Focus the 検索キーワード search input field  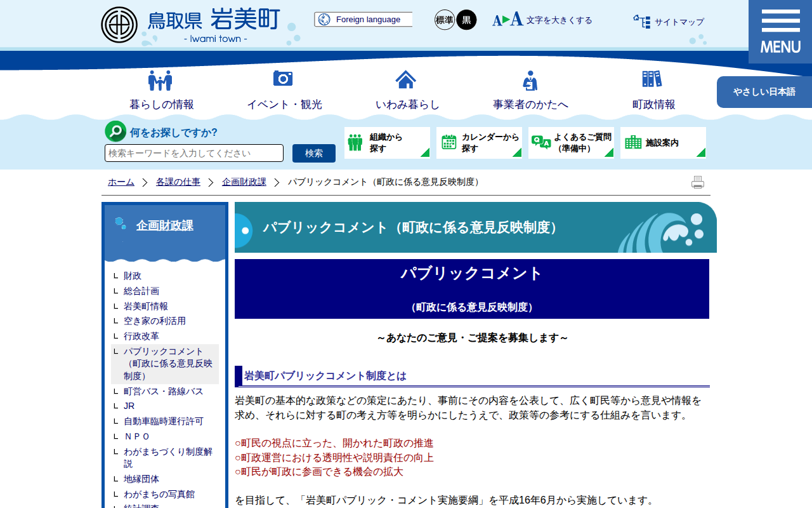(x=194, y=153)
